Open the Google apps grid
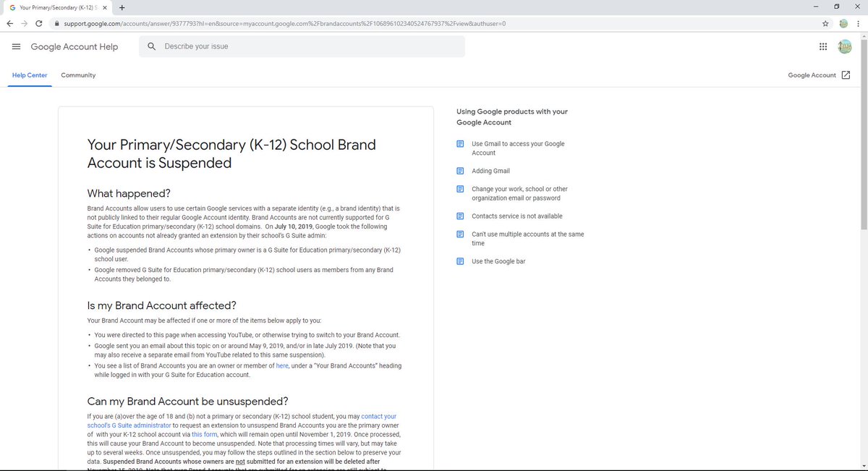Screen dimensions: 868x471 (x=822, y=46)
